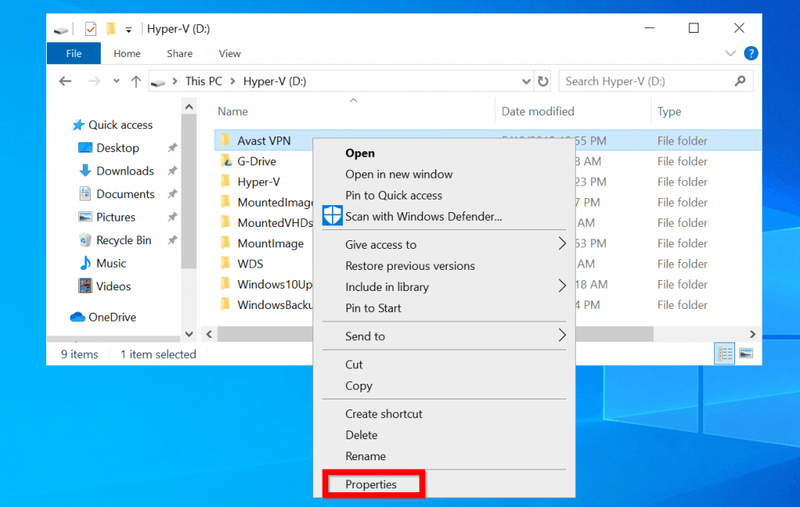
Task: Go up one folder level
Action: click(x=136, y=81)
